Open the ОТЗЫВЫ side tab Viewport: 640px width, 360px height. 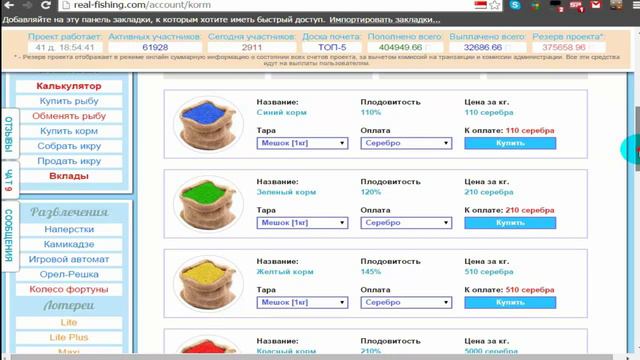9,134
